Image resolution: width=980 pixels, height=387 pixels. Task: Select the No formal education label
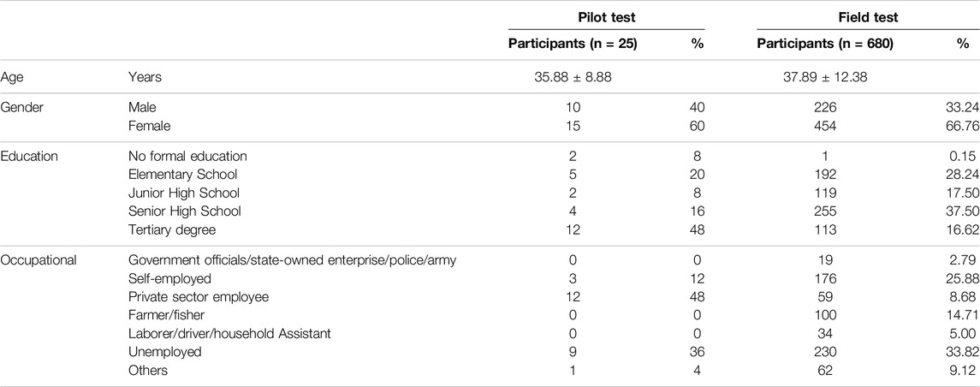pyautogui.click(x=187, y=156)
